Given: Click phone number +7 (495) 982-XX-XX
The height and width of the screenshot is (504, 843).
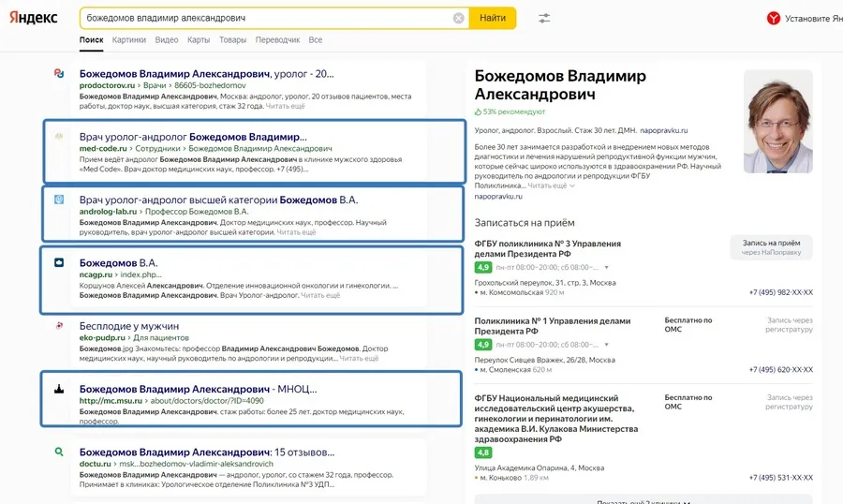Looking at the screenshot, I should click(x=780, y=292).
